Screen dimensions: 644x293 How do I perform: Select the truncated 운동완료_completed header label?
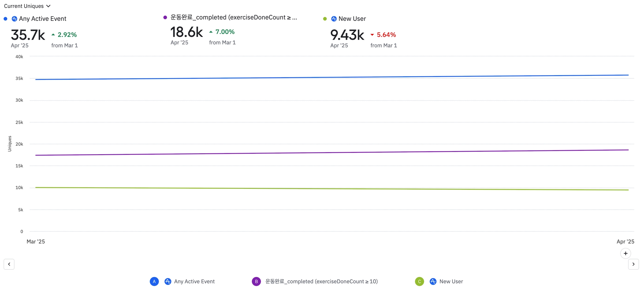(x=233, y=17)
